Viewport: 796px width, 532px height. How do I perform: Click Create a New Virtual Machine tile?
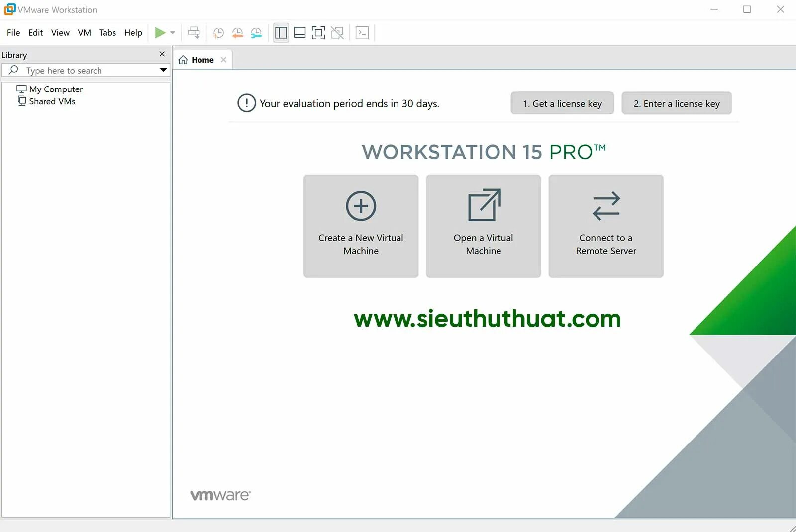coord(361,226)
